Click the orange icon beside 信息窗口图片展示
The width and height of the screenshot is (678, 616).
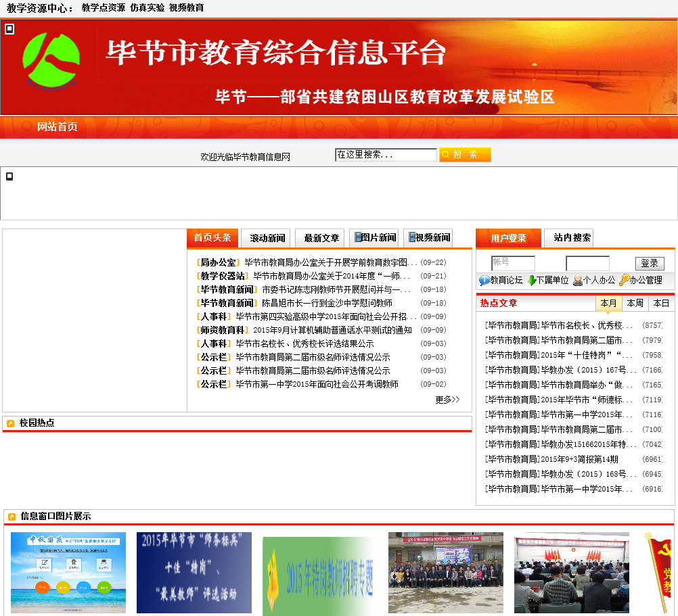pyautogui.click(x=12, y=517)
